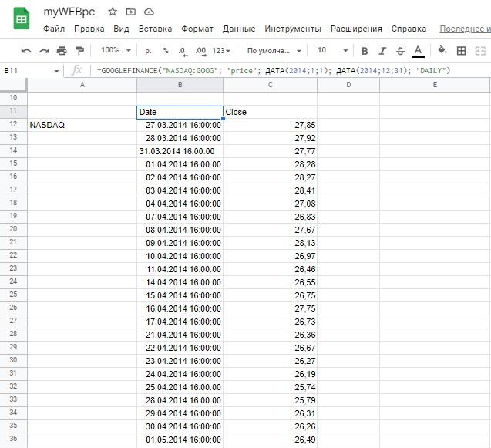
Task: Select cell with value 27,85
Action: pos(271,125)
